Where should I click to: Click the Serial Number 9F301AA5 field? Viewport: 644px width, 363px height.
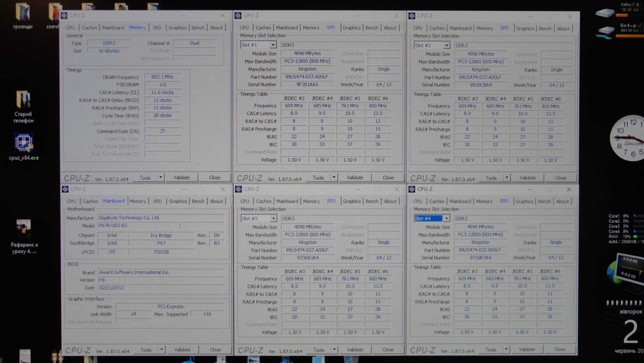pos(307,84)
